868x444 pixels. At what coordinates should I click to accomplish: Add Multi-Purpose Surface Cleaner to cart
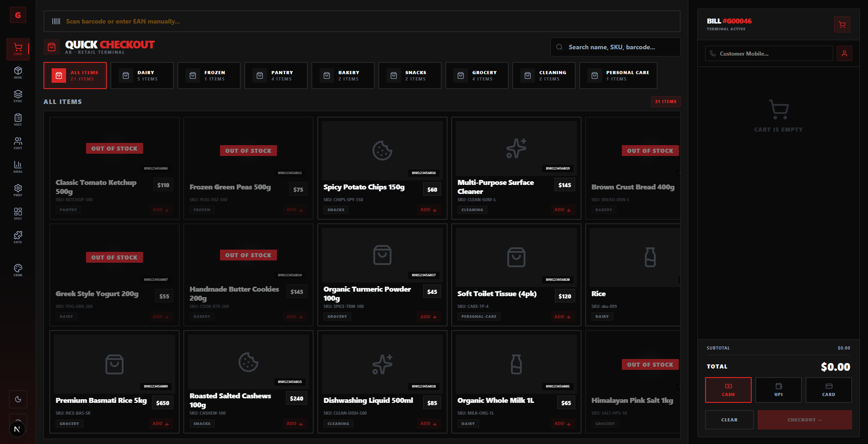tap(563, 210)
